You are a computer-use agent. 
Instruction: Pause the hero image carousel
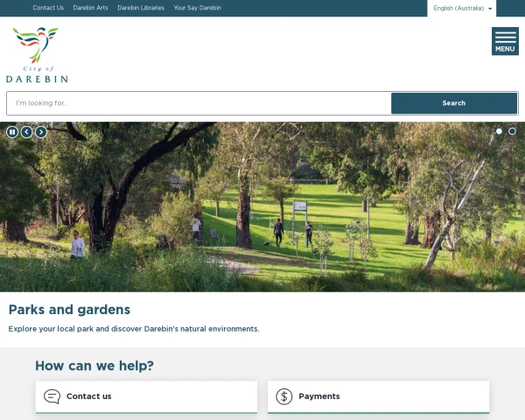click(12, 132)
